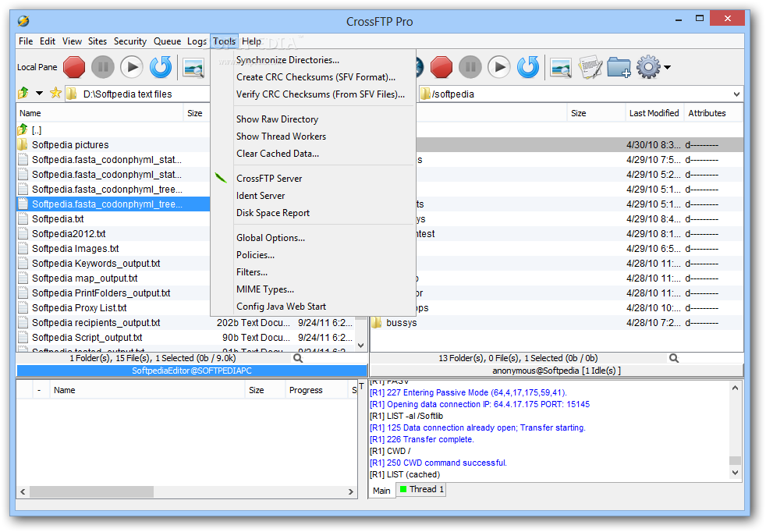Choose Ident Server in Tools menu

click(x=313, y=196)
